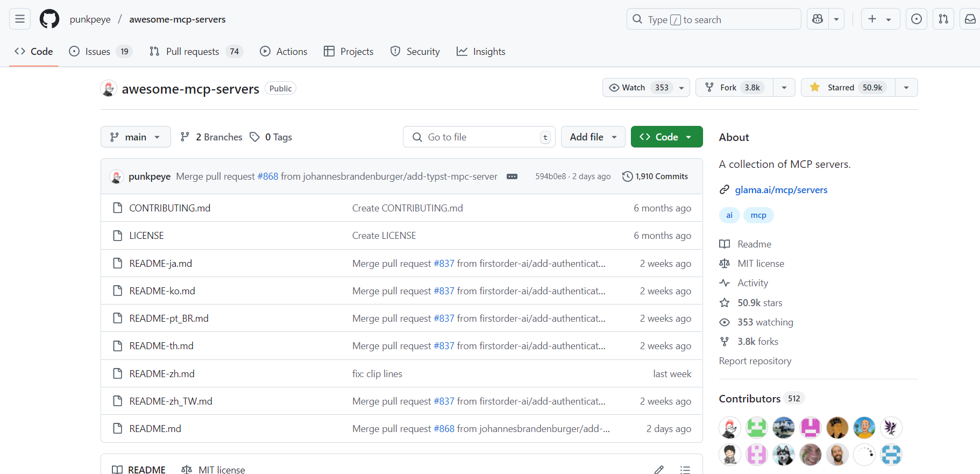The image size is (980, 474).
Task: Open the main branch selector dropdown
Action: pyautogui.click(x=136, y=137)
